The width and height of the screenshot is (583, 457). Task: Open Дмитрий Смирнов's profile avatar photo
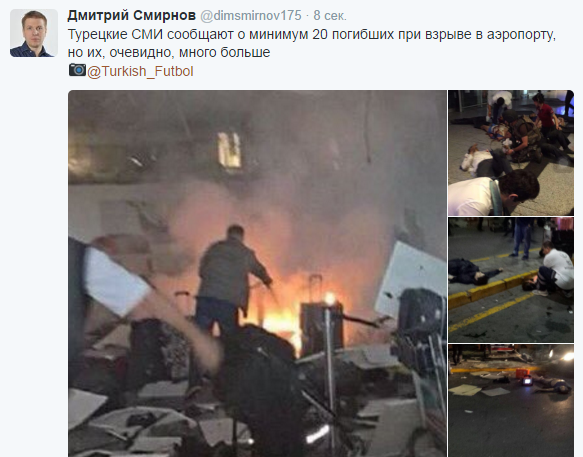(34, 33)
